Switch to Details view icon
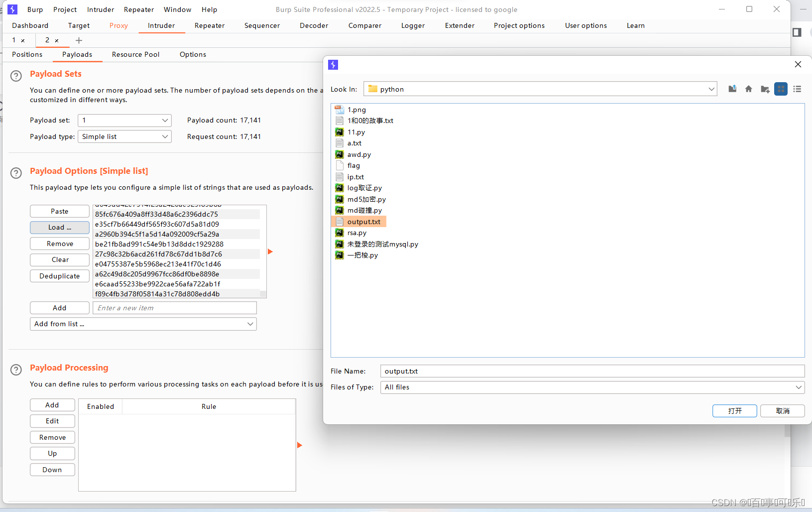812x512 pixels. coord(797,89)
